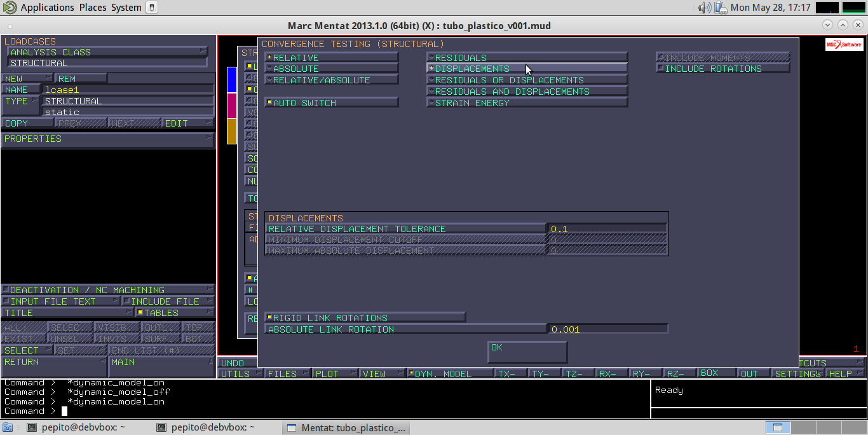The image size is (868, 435).
Task: Open the loadcase TYPE dropdown
Action: (21, 106)
